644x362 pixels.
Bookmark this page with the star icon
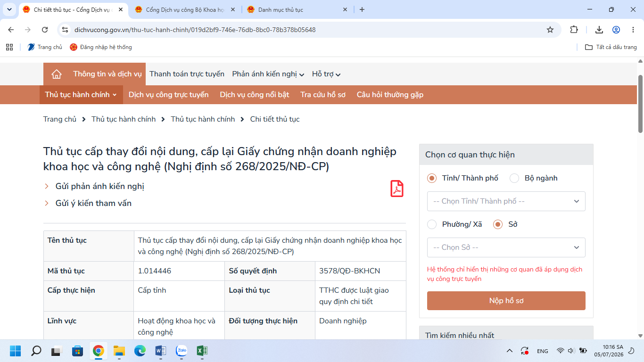pyautogui.click(x=550, y=30)
